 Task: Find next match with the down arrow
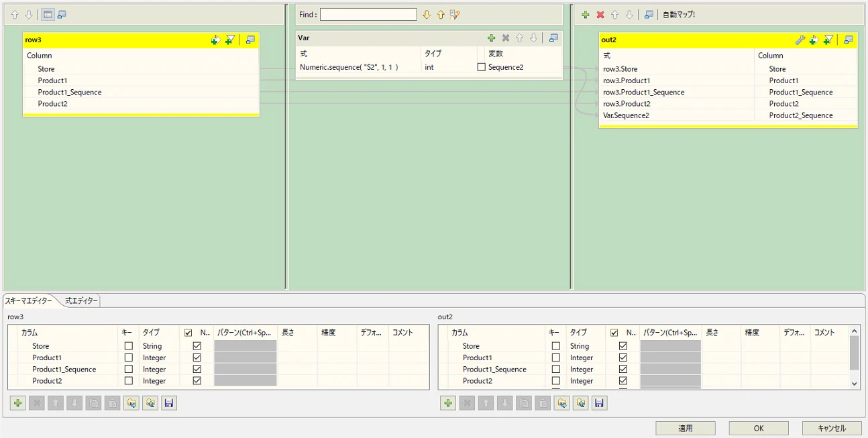coord(427,14)
